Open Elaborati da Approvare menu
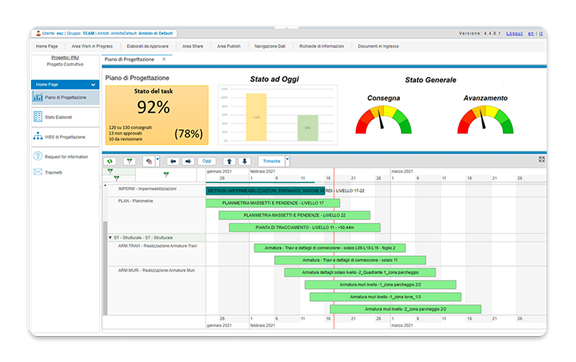Image resolution: width=576 pixels, height=362 pixels. click(x=148, y=46)
